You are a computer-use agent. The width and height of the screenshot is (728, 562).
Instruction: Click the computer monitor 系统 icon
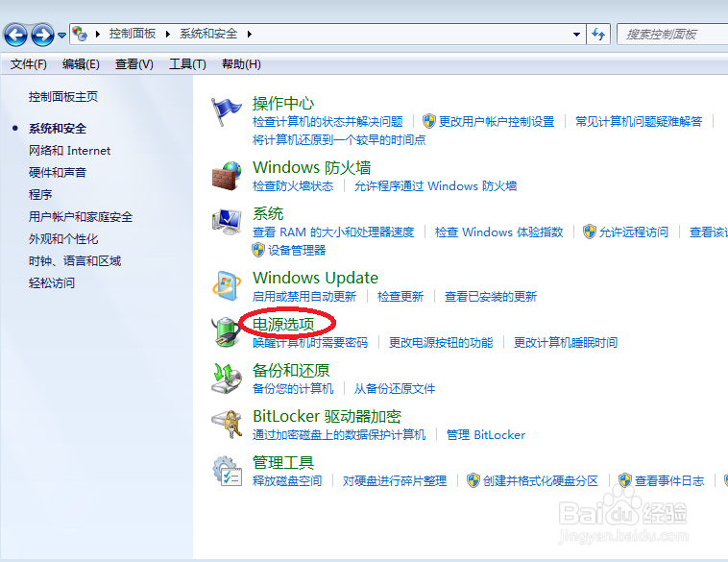[227, 222]
